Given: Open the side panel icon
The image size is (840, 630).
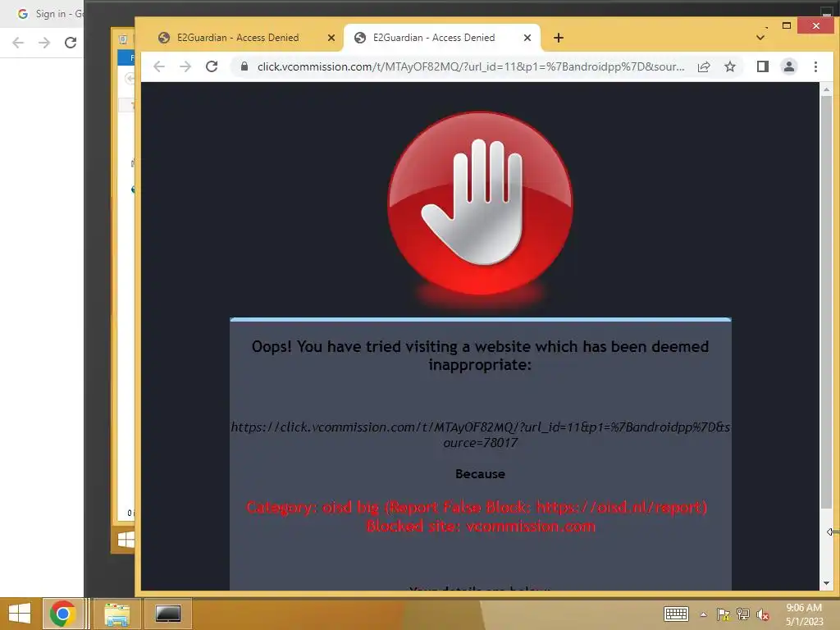Looking at the screenshot, I should [x=762, y=66].
